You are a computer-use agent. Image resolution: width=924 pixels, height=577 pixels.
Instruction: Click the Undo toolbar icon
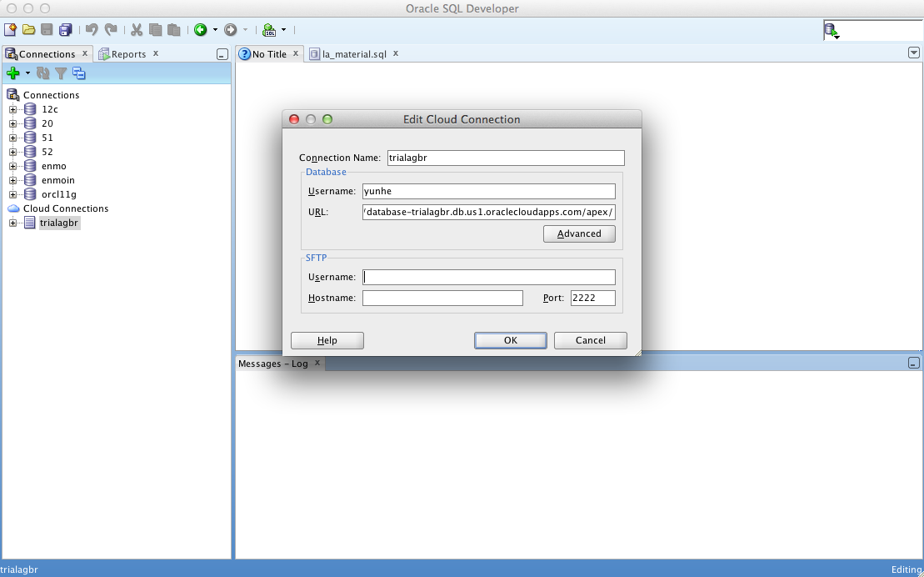click(92, 29)
